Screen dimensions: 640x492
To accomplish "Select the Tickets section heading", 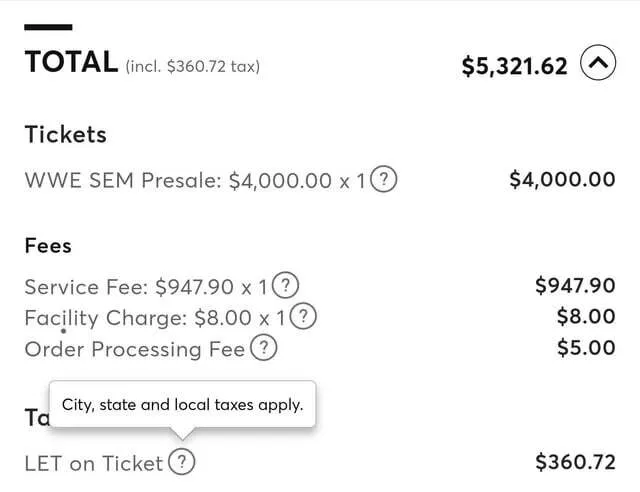I will click(65, 134).
